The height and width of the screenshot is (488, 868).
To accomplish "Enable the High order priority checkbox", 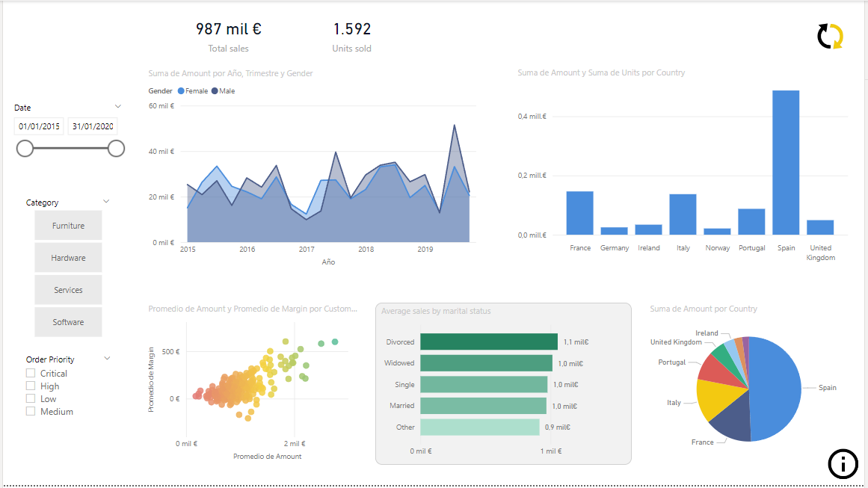I will [x=31, y=386].
